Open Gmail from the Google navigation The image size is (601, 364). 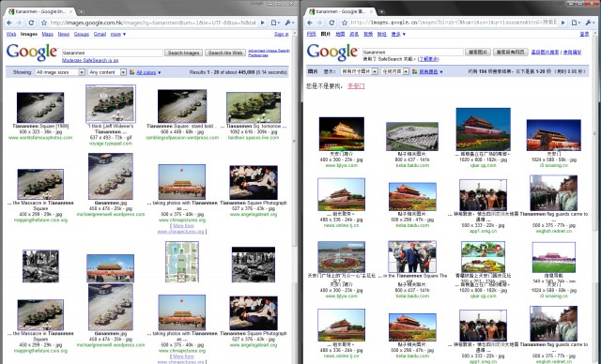[x=100, y=34]
